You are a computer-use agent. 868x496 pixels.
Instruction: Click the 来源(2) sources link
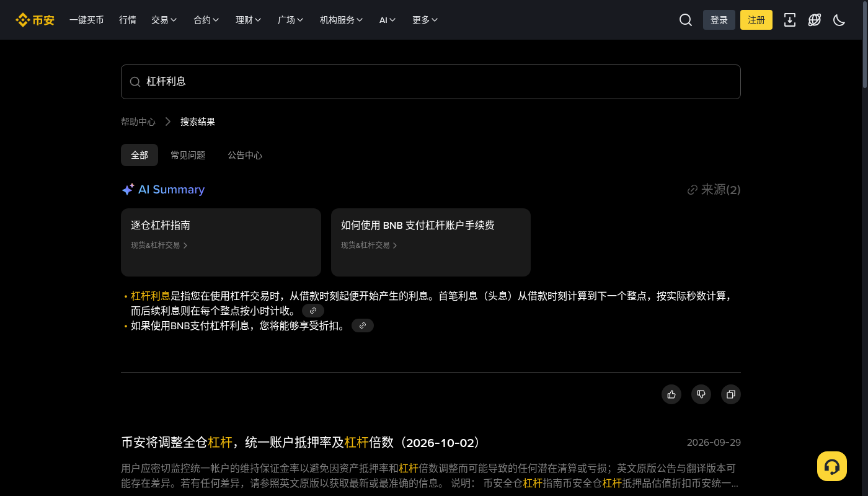(x=714, y=190)
